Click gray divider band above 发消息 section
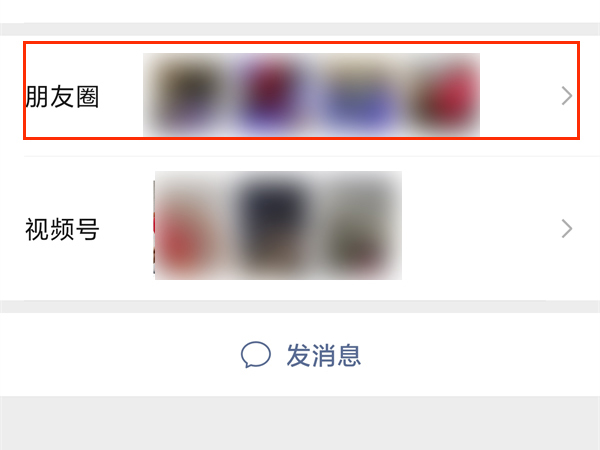This screenshot has height=450, width=600. (300, 307)
